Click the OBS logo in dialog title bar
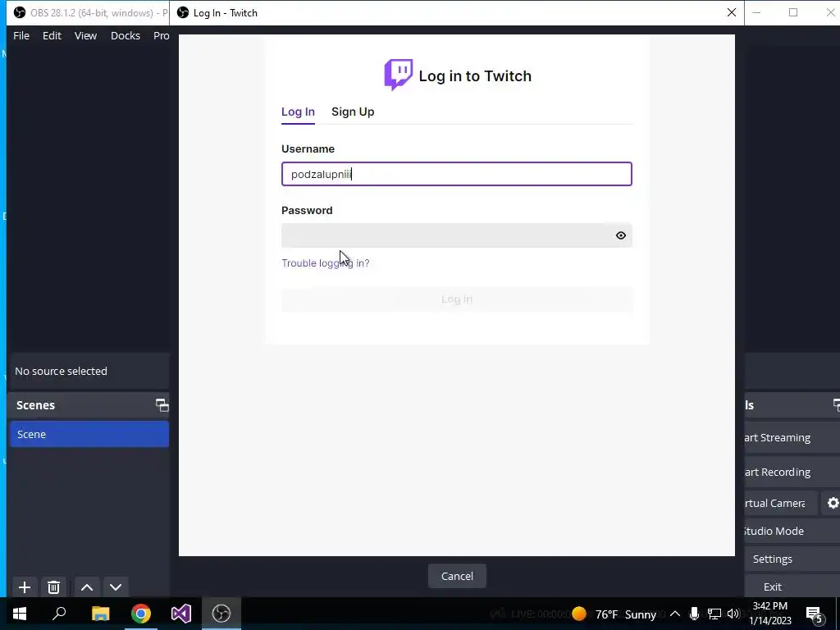This screenshot has width=840, height=630. [183, 12]
